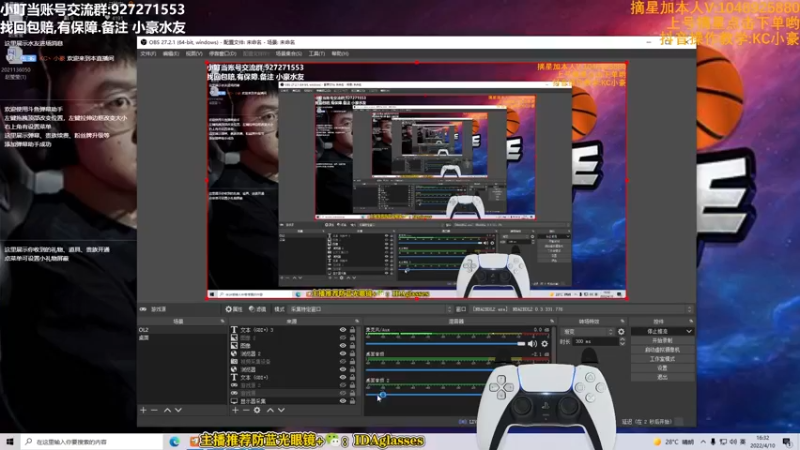Toggle visibility of 浏览器 2 source

tap(343, 354)
